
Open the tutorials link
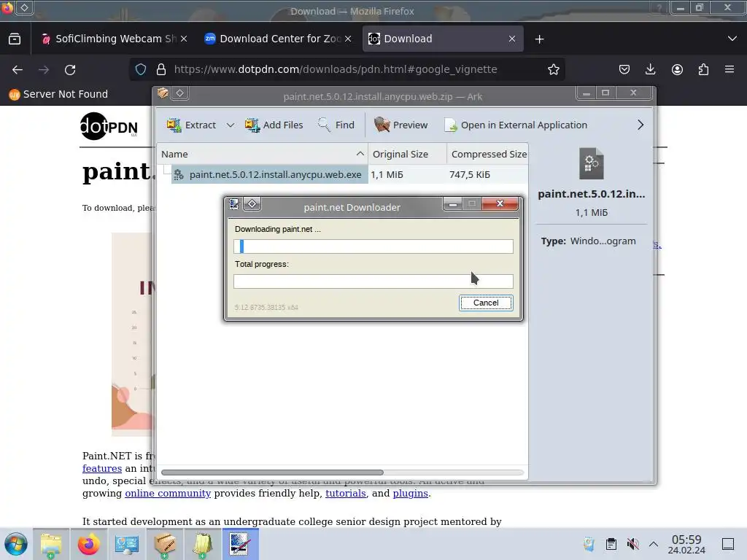pos(345,494)
